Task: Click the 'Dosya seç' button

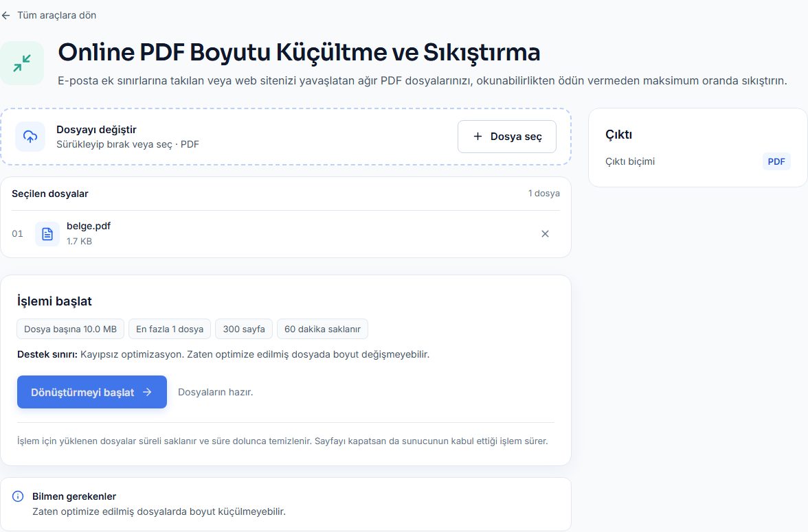Action: (x=506, y=137)
